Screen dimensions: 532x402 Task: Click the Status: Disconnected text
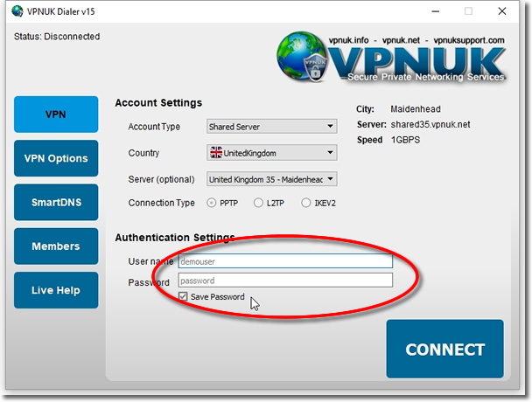57,37
